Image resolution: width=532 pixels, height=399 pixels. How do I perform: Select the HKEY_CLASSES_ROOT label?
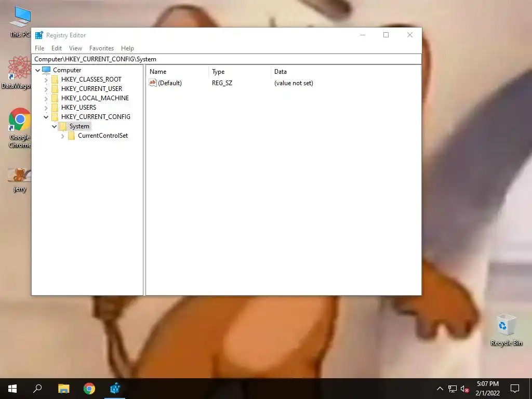pyautogui.click(x=91, y=79)
